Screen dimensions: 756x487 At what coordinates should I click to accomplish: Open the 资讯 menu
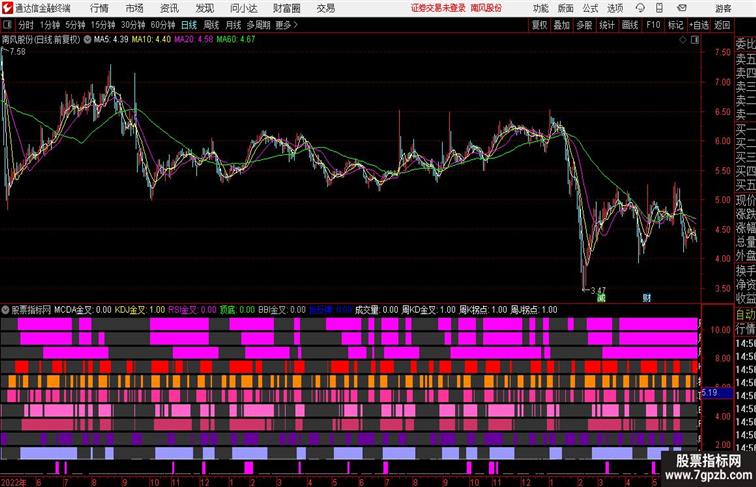169,8
